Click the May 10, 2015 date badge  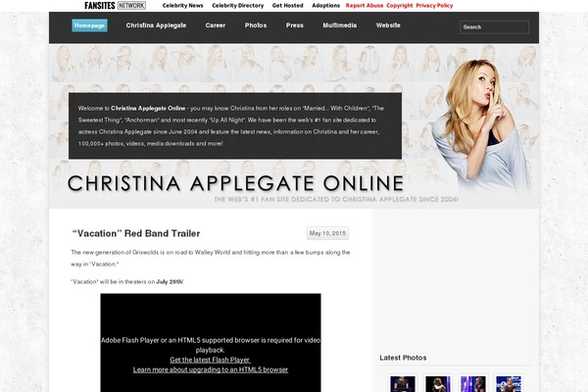pos(327,233)
